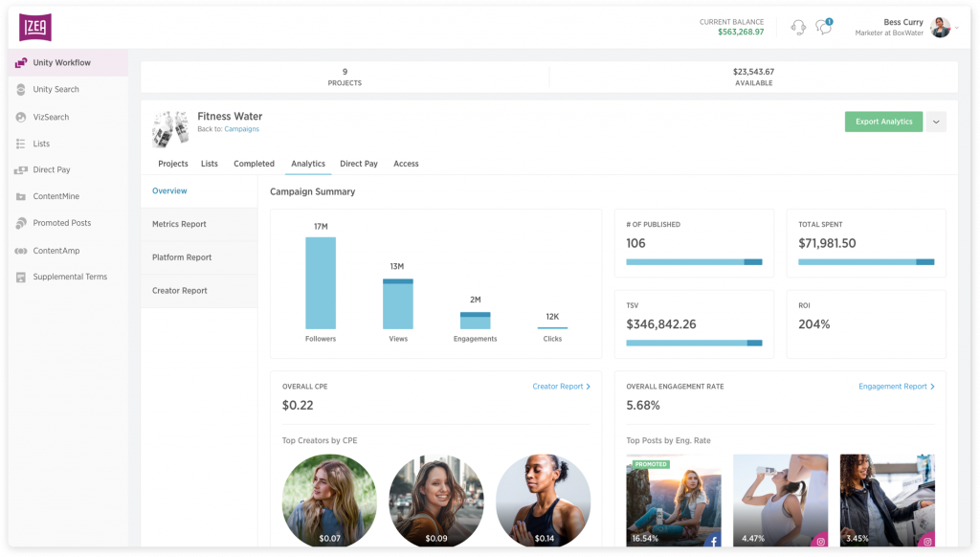Click the IZEA logo icon
This screenshot has width=980, height=557.
[35, 27]
